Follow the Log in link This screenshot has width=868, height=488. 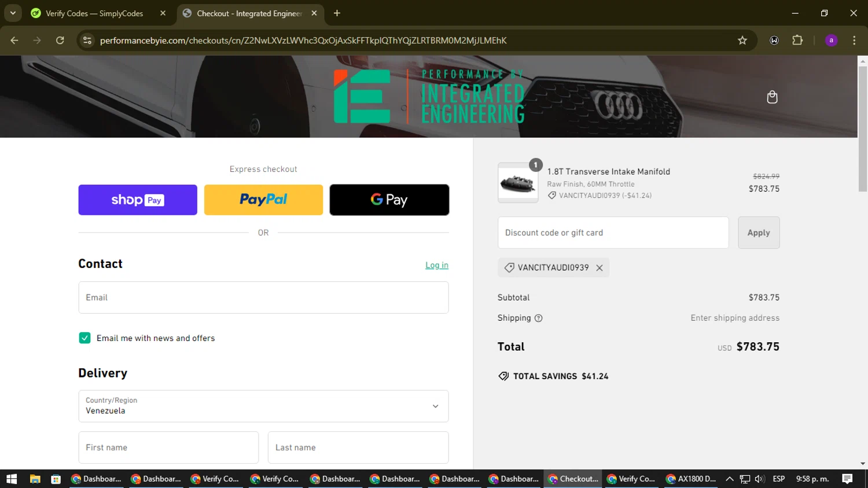tap(437, 265)
